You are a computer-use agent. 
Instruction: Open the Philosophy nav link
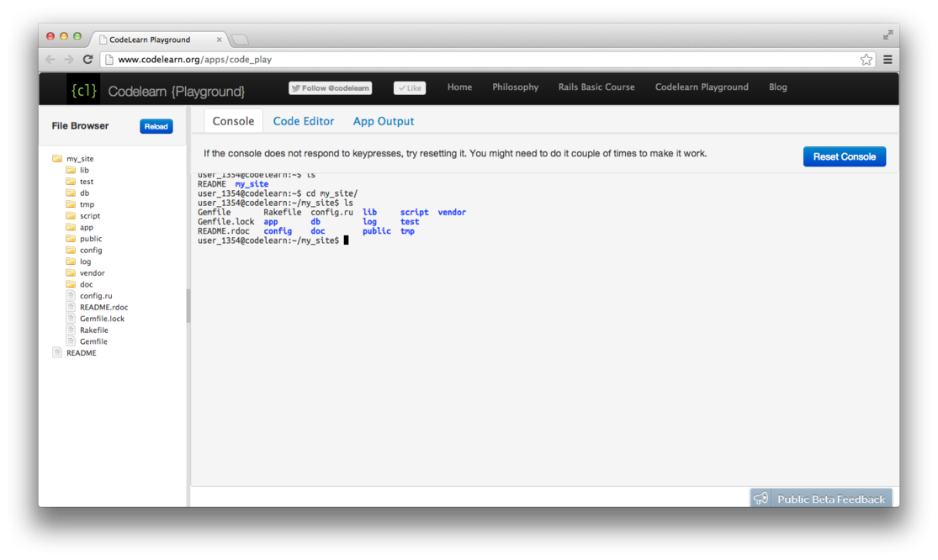click(515, 87)
